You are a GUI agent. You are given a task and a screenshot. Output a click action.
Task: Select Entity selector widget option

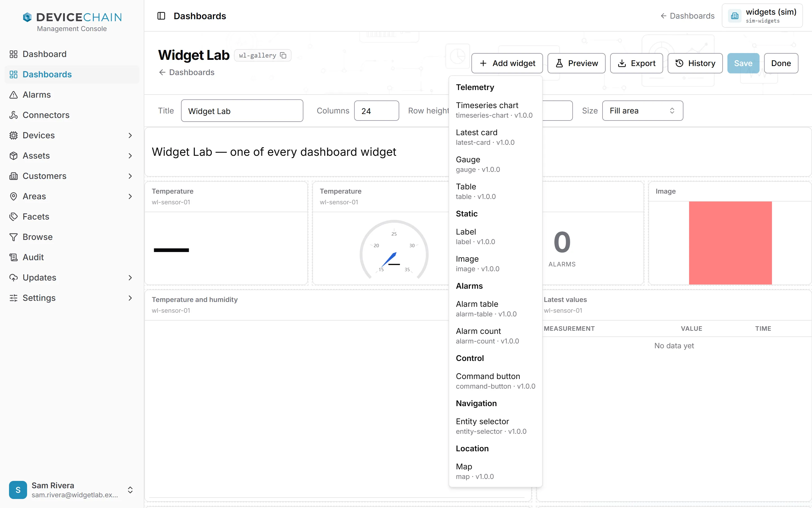click(x=495, y=426)
